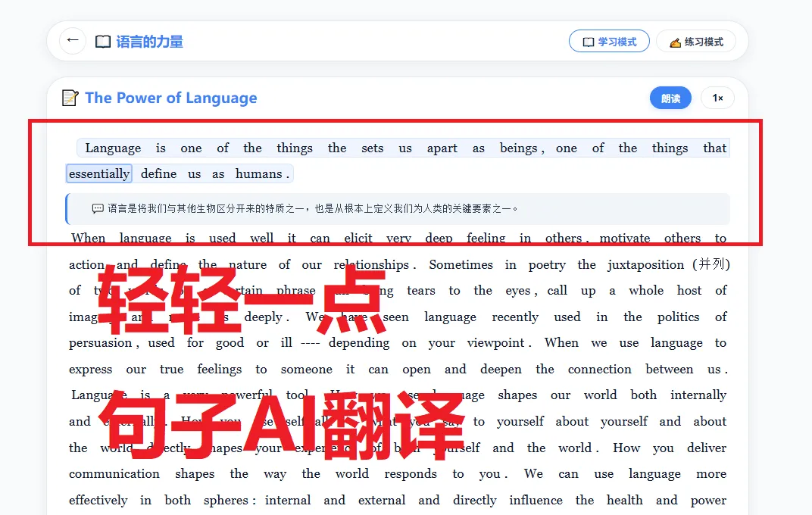812x515 pixels.
Task: Click the word 'Sometimes'
Action: 461,265
